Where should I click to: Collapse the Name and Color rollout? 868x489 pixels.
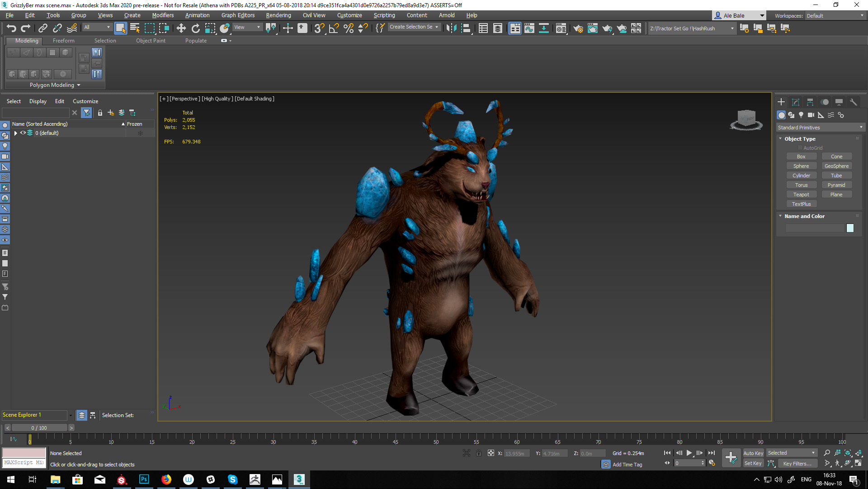pos(780,216)
